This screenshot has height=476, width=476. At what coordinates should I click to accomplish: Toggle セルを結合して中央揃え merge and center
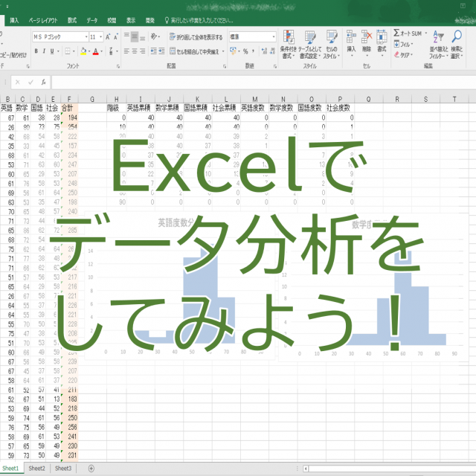tap(194, 51)
